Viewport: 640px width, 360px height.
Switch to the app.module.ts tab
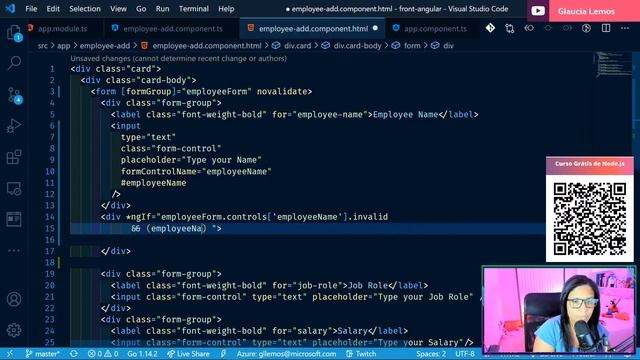[62, 29]
